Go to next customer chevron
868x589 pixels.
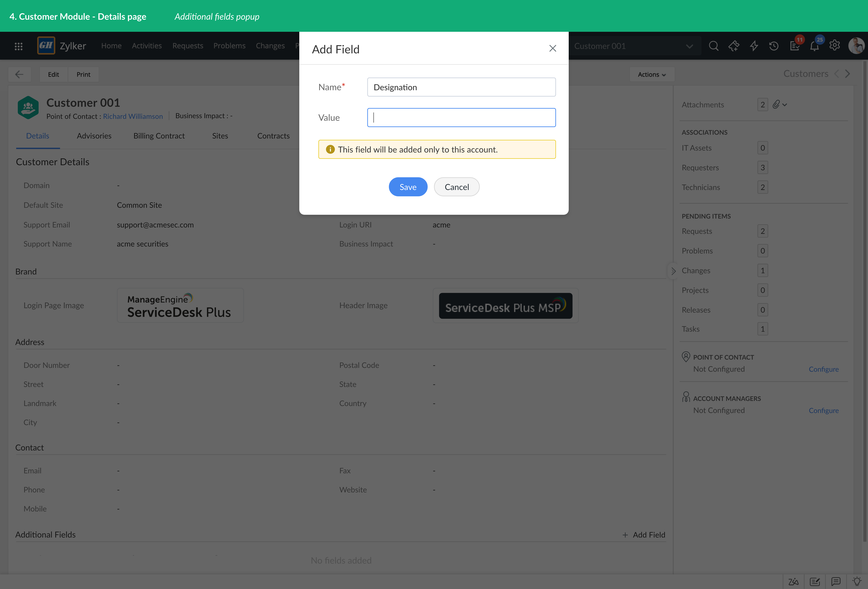coord(848,74)
